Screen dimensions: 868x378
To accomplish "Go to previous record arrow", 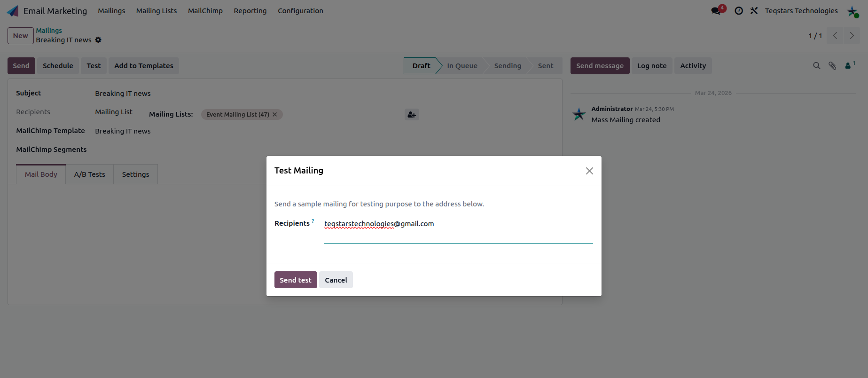I will [x=835, y=36].
